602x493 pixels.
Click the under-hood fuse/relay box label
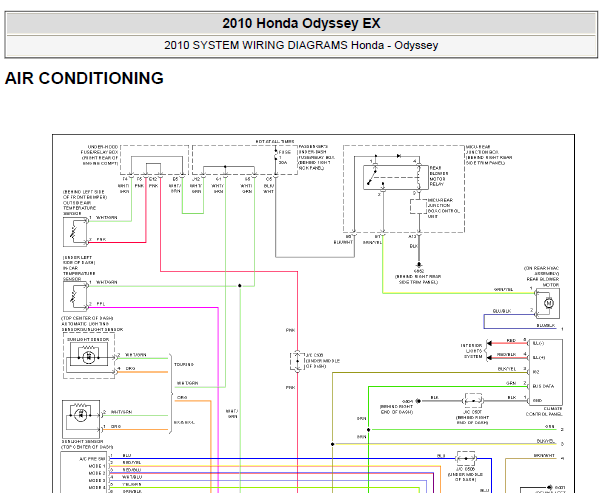coord(99,155)
